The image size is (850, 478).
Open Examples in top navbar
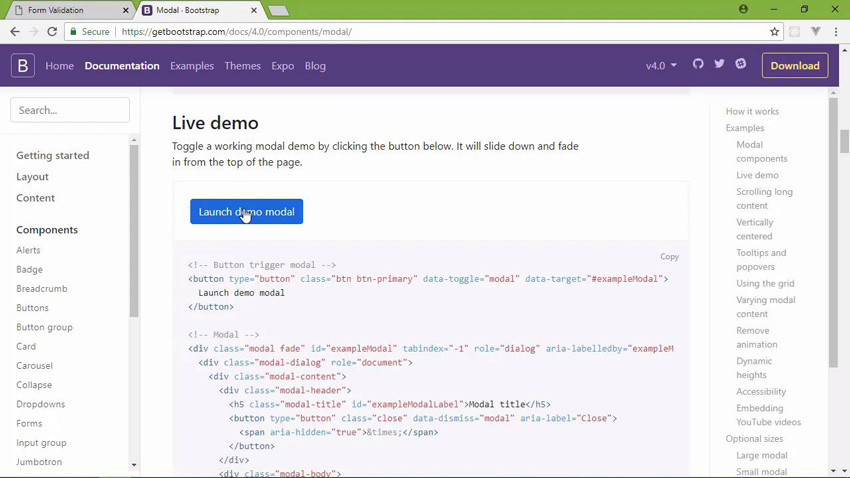click(x=192, y=66)
